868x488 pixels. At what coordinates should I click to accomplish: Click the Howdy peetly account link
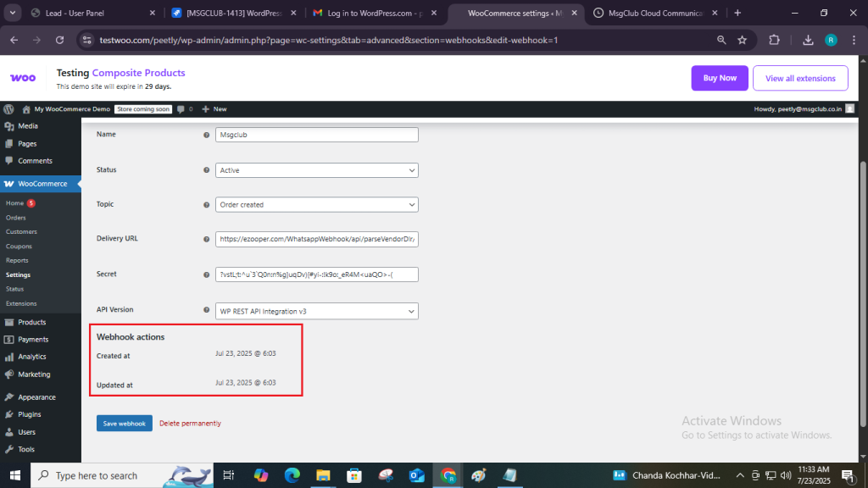tap(804, 109)
